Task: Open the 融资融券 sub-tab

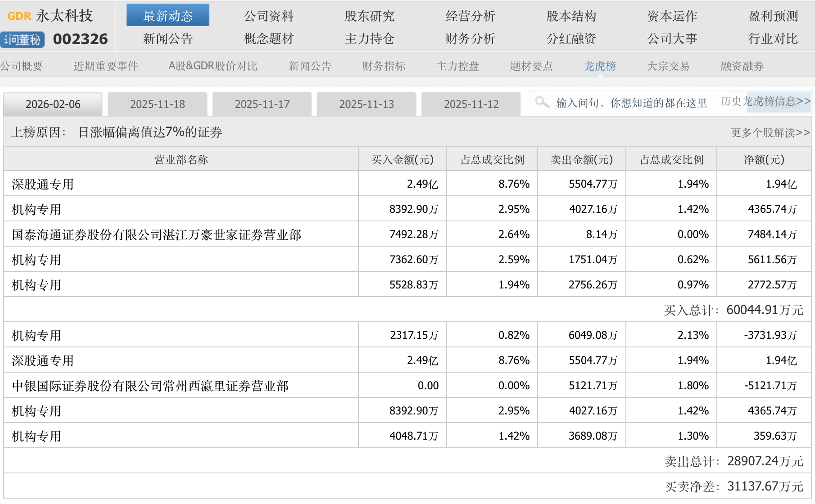Action: [742, 66]
